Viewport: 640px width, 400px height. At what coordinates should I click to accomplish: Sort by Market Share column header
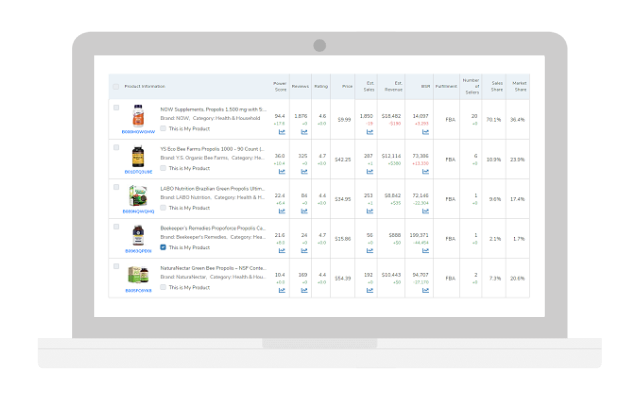pos(517,86)
